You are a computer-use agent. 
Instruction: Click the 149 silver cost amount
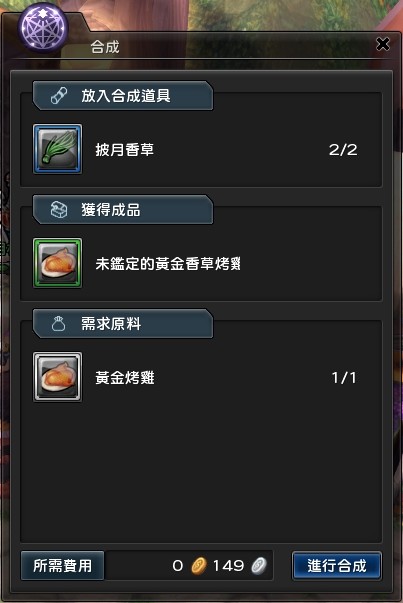click(228, 566)
